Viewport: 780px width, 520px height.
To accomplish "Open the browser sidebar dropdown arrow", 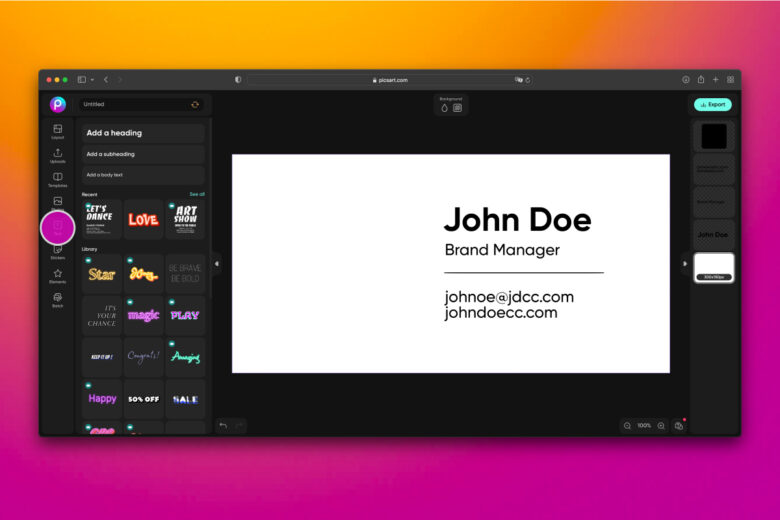I will [93, 80].
